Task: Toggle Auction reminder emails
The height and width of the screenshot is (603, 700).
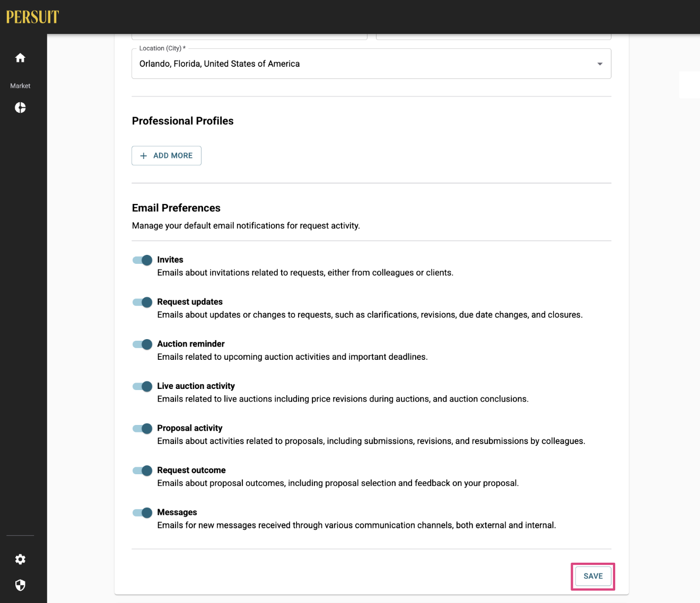Action: [x=142, y=344]
